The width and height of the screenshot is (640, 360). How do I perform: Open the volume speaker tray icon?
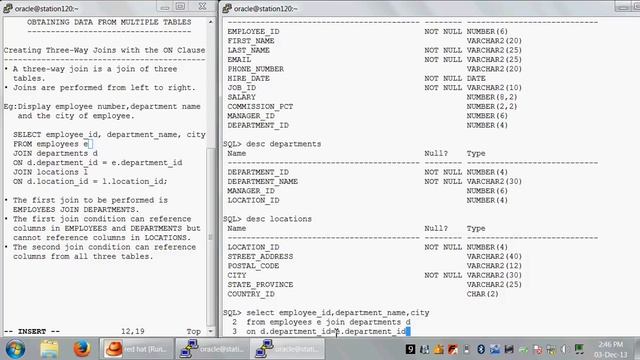564,349
